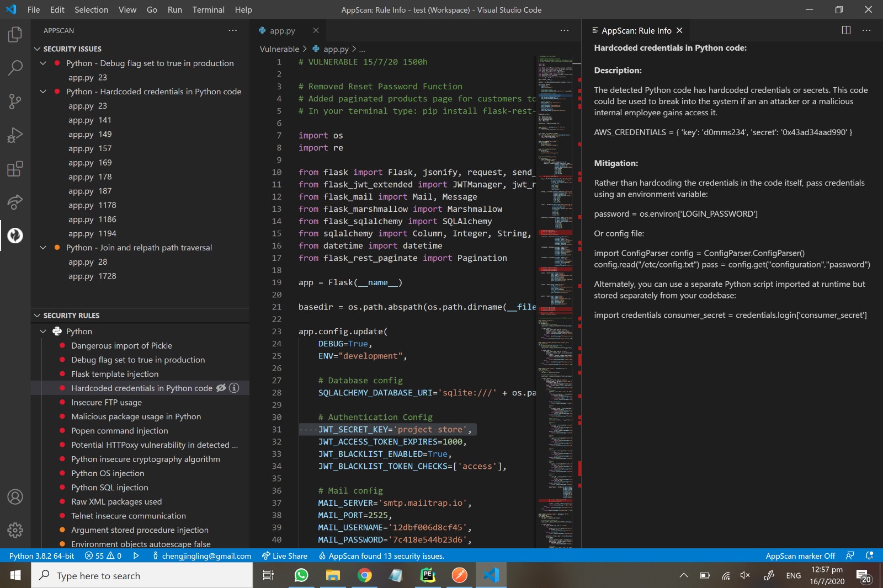
Task: Open the ENG language indicator in tray
Action: pos(793,575)
